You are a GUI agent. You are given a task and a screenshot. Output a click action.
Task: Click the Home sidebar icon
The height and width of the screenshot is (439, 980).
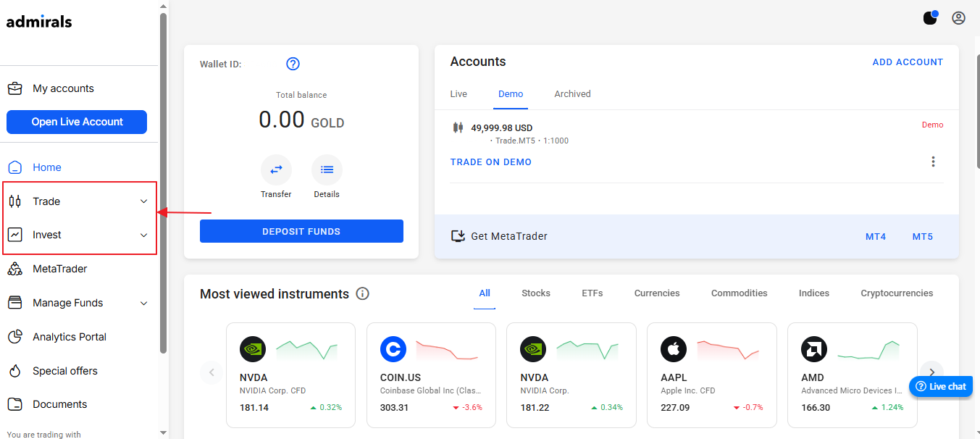click(14, 167)
